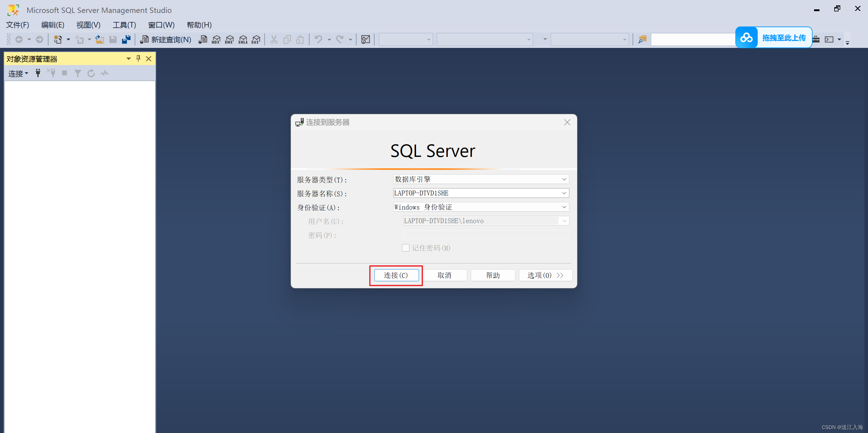Screen dimensions: 868x433
Task: Click the Cut scissors icon
Action: 274,39
